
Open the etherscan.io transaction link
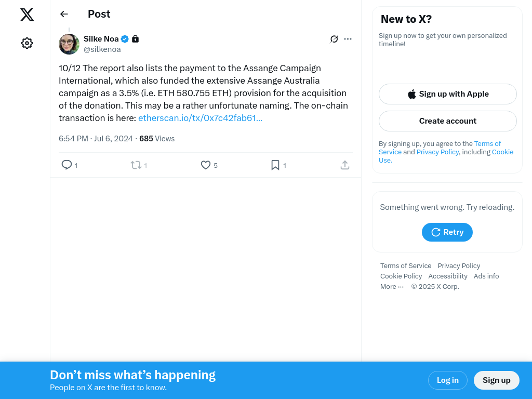200,118
